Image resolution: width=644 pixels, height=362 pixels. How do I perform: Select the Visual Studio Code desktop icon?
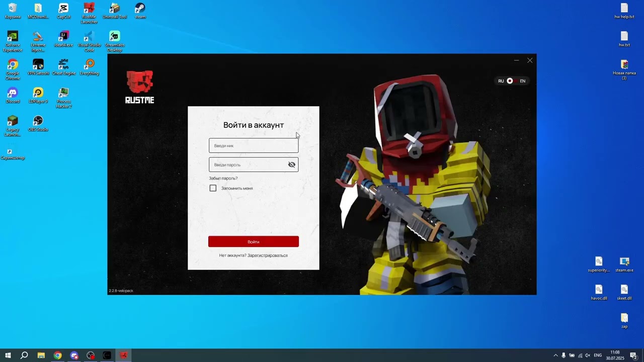tap(89, 42)
